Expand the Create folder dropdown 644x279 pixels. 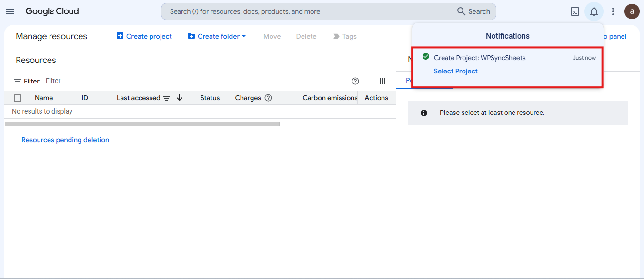(x=217, y=36)
